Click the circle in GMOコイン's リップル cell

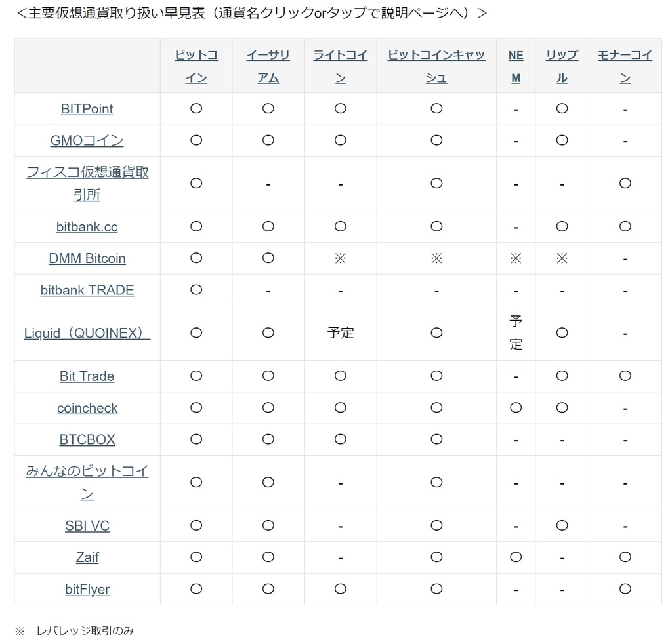[x=562, y=140]
